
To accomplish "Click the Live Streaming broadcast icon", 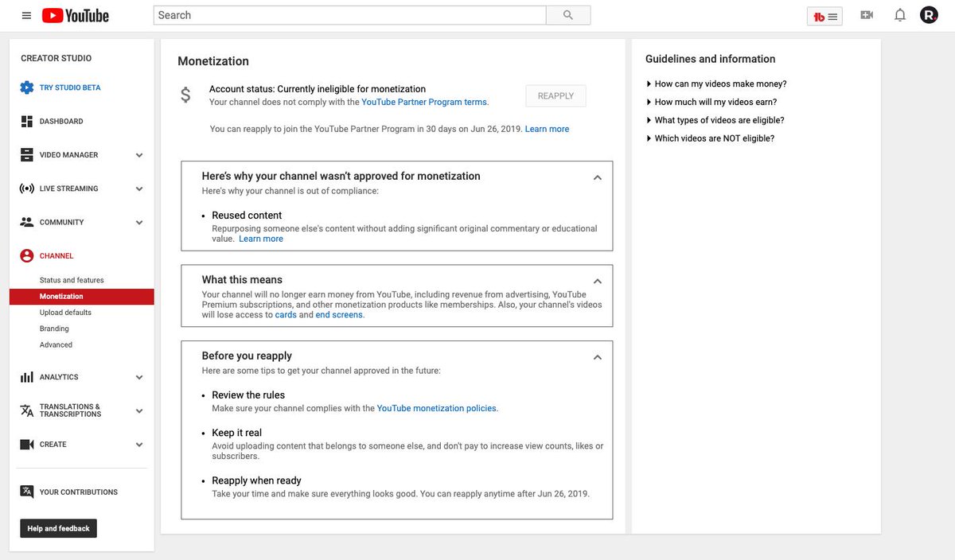I will 27,189.
